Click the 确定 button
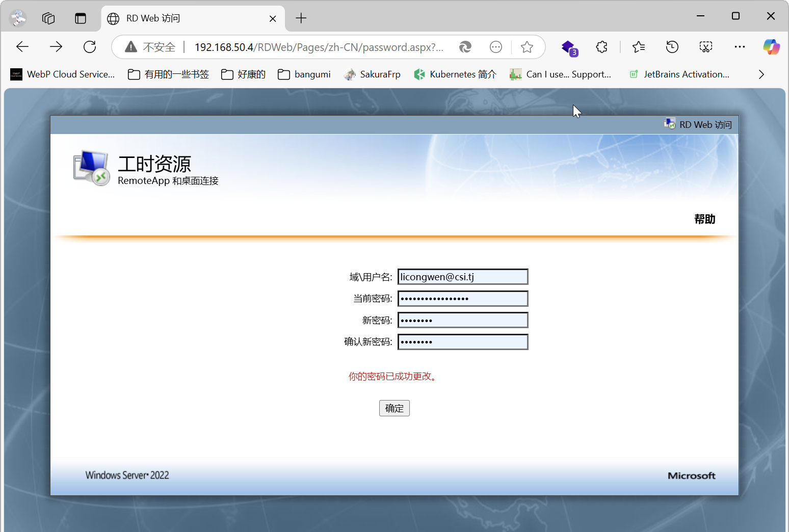Image resolution: width=789 pixels, height=532 pixels. pos(394,408)
